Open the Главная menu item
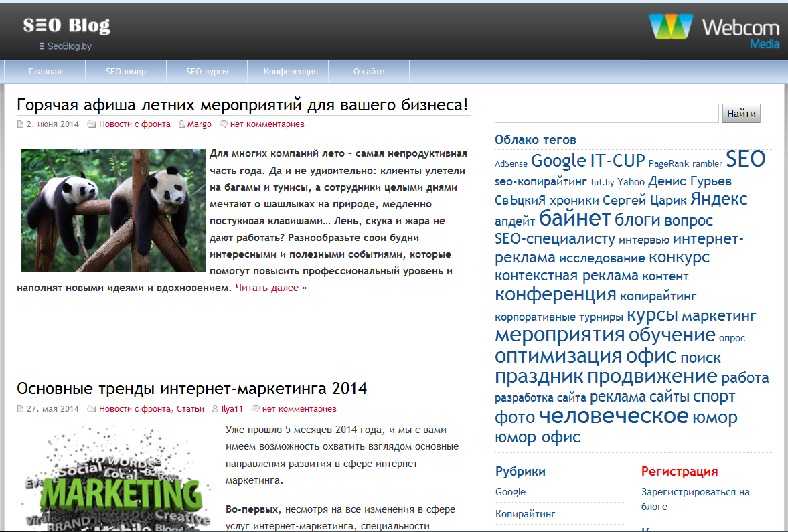Image resolution: width=788 pixels, height=532 pixels. click(45, 72)
